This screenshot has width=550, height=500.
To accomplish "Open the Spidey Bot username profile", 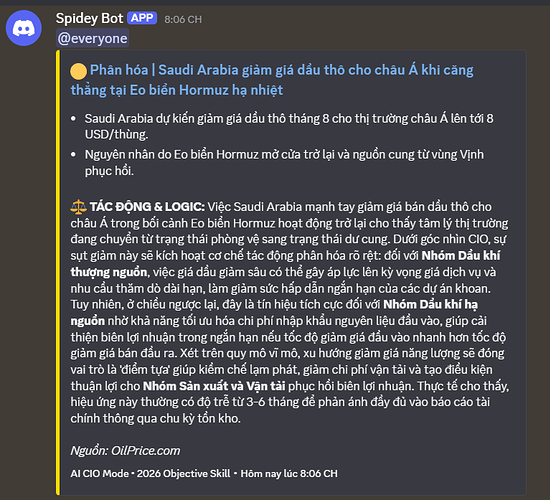I will click(89, 18).
